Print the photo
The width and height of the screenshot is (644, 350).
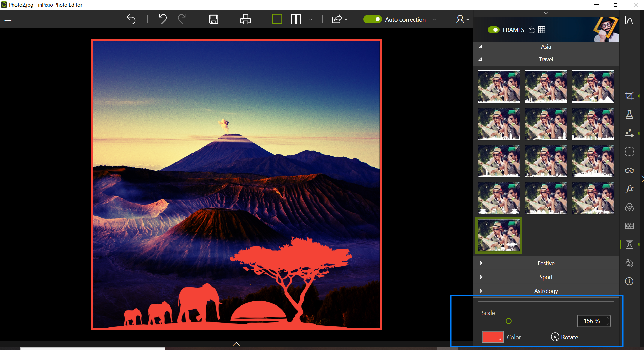(x=246, y=19)
